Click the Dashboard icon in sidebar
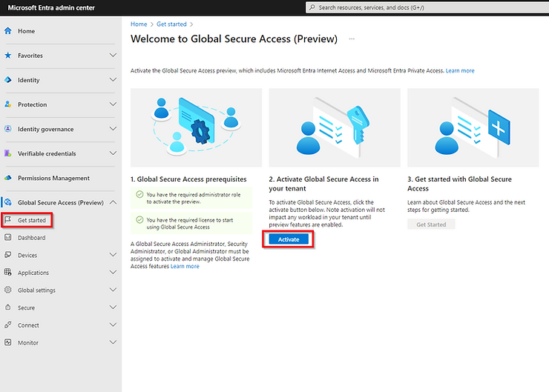This screenshot has height=392, width=549. (x=8, y=238)
